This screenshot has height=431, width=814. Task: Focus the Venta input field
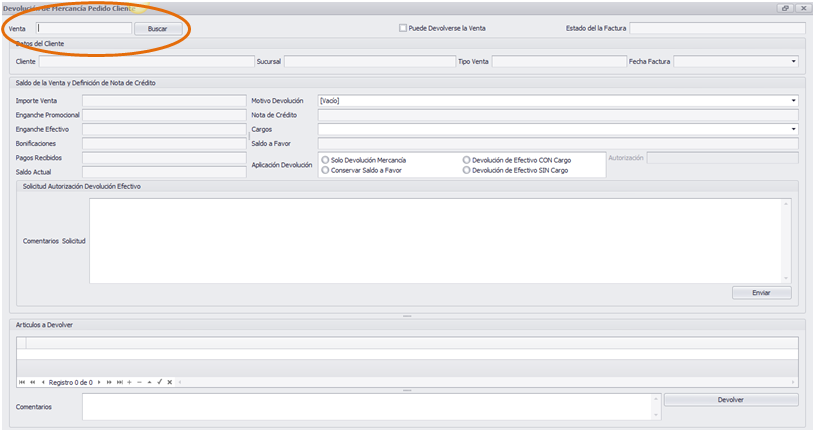click(x=84, y=29)
